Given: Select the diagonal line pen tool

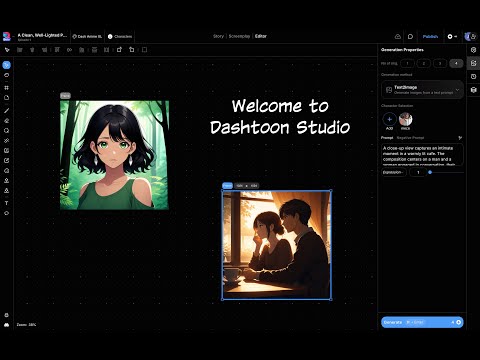Looking at the screenshot, I should pos(7,110).
